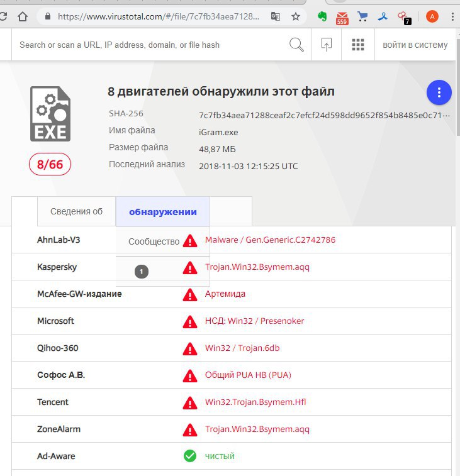
Task: Open the mail extension showing 559
Action: pyautogui.click(x=342, y=18)
